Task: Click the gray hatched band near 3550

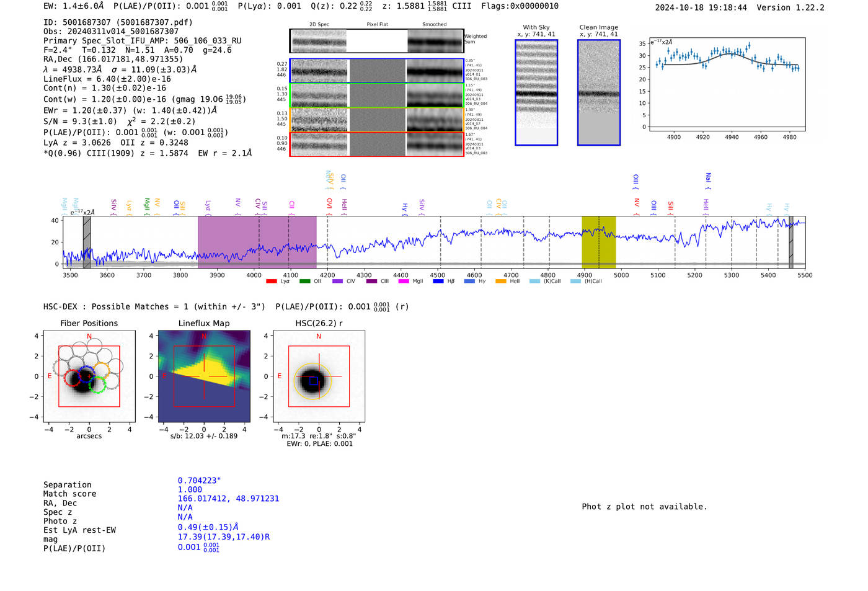Action: (87, 242)
